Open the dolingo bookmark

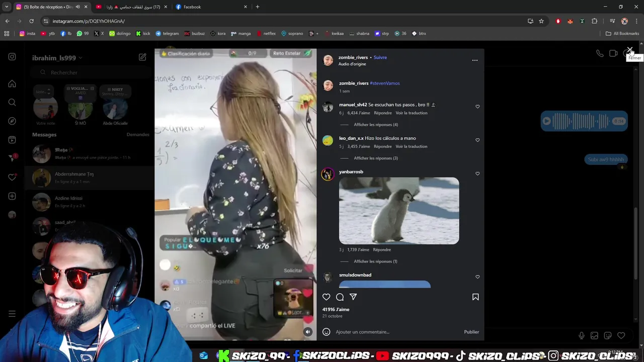point(120,34)
